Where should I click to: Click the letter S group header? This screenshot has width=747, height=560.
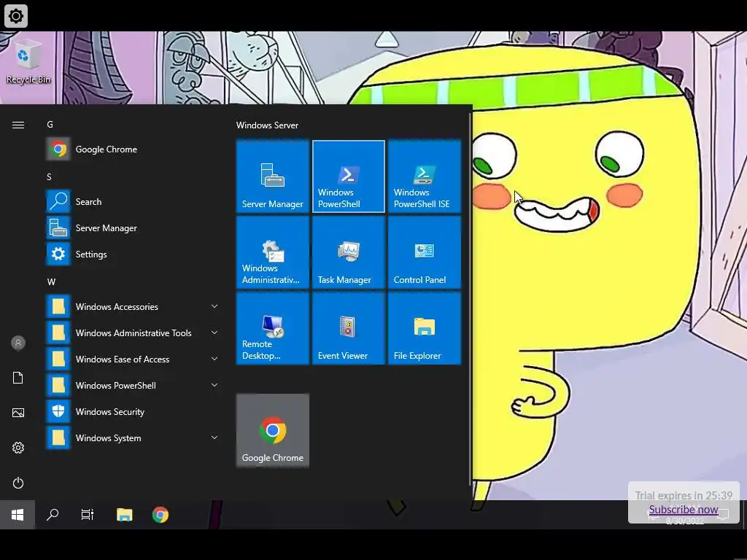tap(49, 176)
